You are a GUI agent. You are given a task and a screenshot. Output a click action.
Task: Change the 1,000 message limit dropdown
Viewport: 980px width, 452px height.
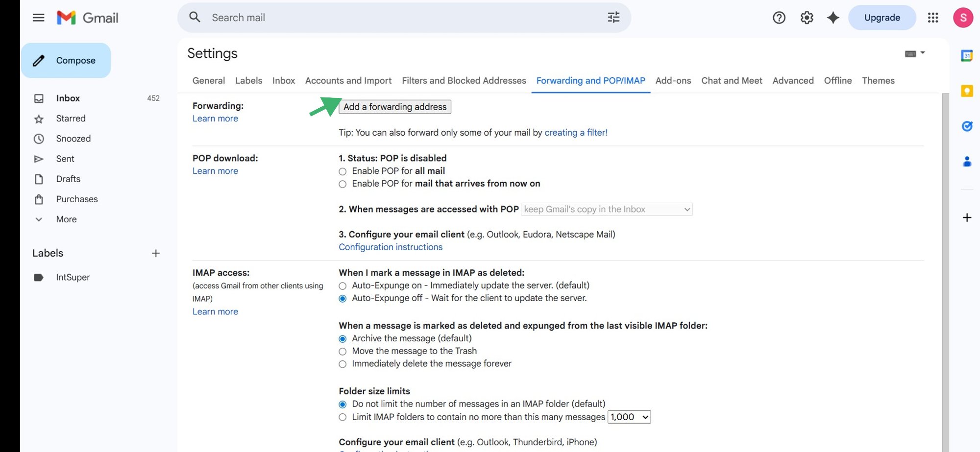pyautogui.click(x=629, y=417)
